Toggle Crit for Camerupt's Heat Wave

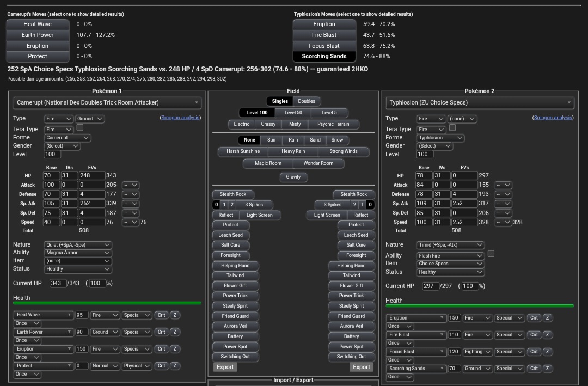[x=161, y=315]
